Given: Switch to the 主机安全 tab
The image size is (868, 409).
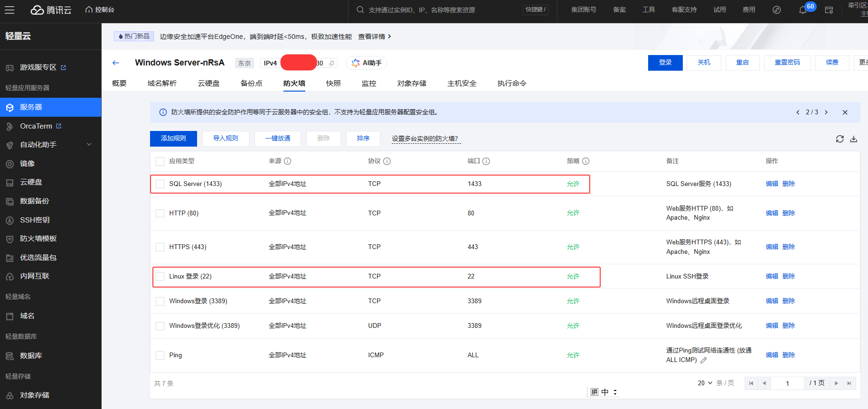Looking at the screenshot, I should [462, 83].
